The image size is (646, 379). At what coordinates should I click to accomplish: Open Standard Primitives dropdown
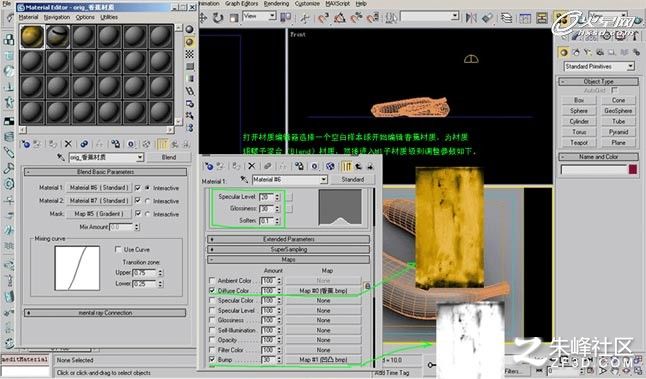pyautogui.click(x=631, y=66)
